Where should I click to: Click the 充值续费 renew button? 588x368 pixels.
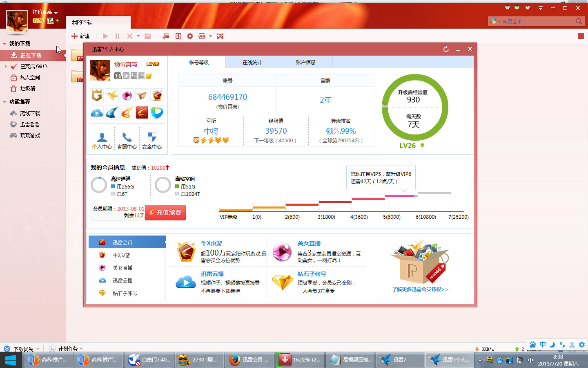165,213
